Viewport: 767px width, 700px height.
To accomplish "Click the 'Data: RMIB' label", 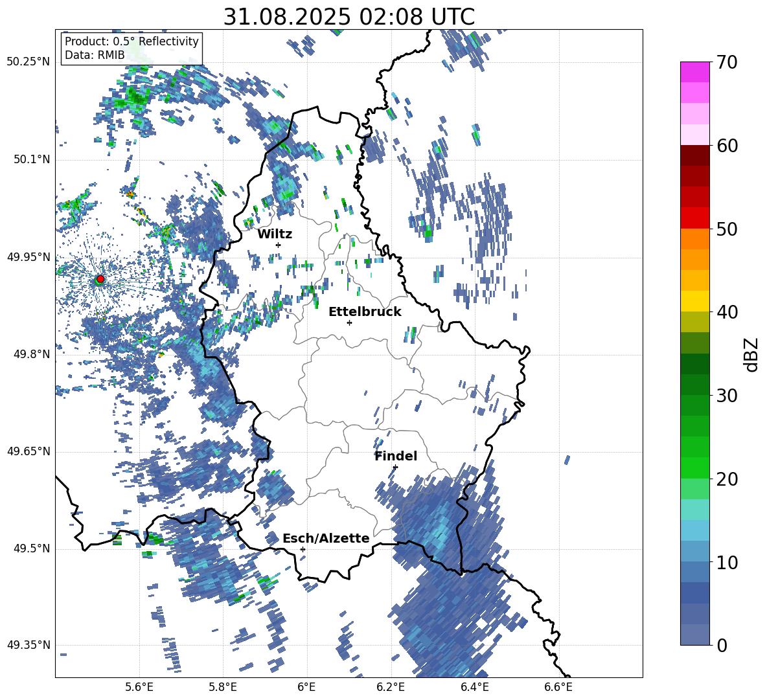I will coord(95,55).
